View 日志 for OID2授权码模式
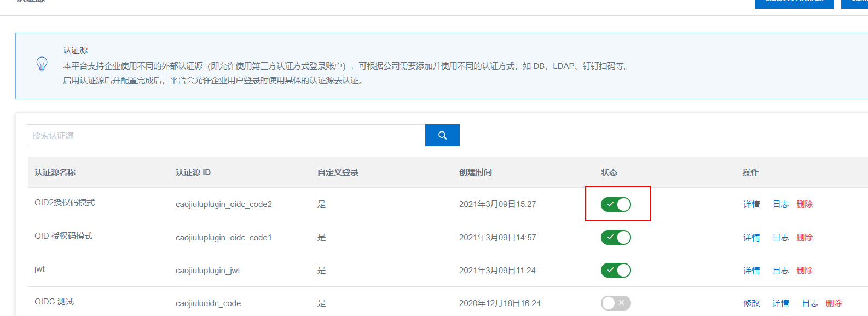 click(780, 204)
